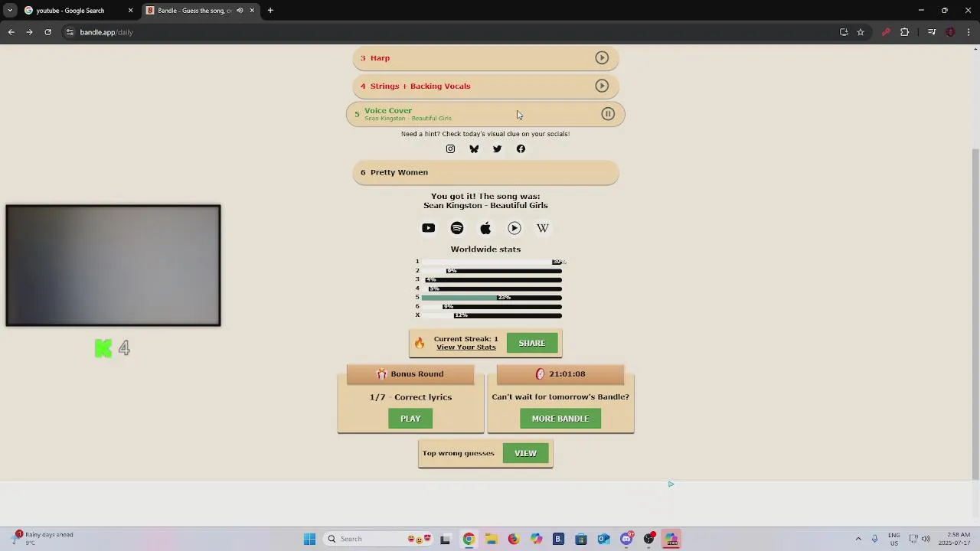Image resolution: width=980 pixels, height=551 pixels.
Task: Click the taskbar Search box
Action: click(379, 539)
